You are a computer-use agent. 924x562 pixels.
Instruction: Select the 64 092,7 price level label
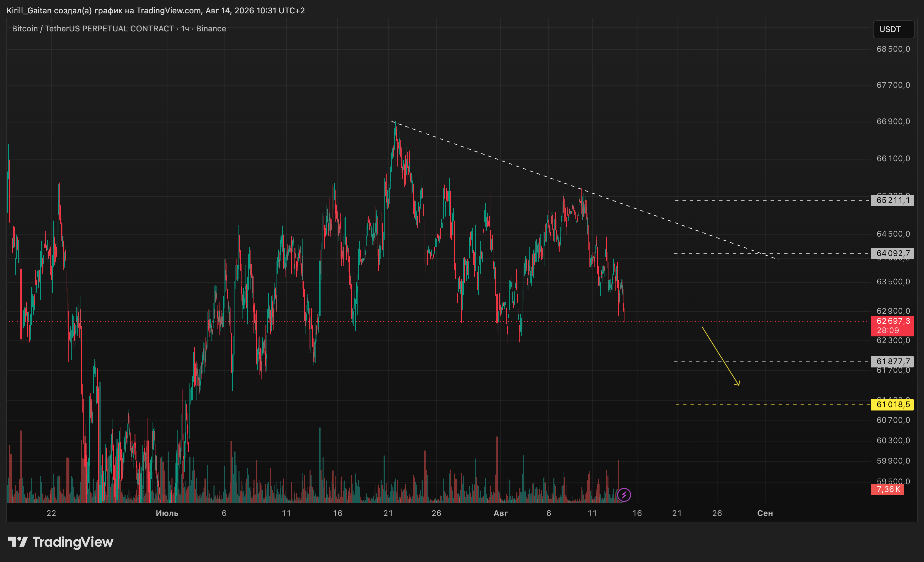click(x=893, y=254)
